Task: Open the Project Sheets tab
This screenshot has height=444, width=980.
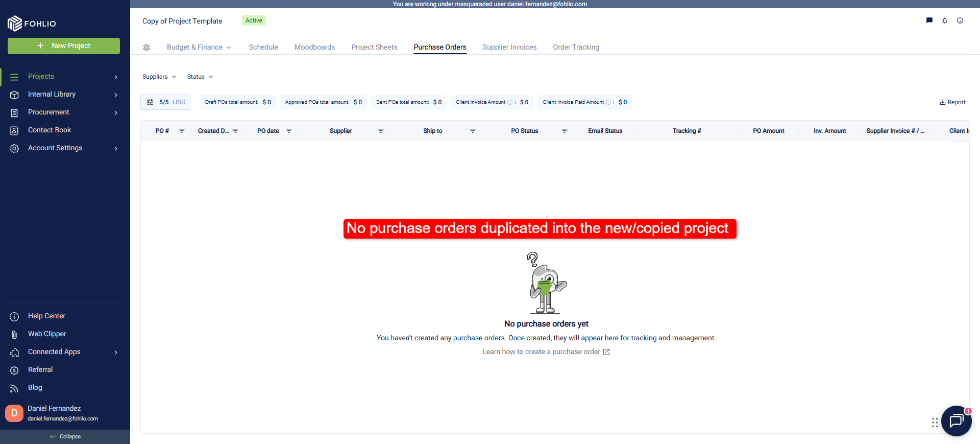Action: click(374, 47)
